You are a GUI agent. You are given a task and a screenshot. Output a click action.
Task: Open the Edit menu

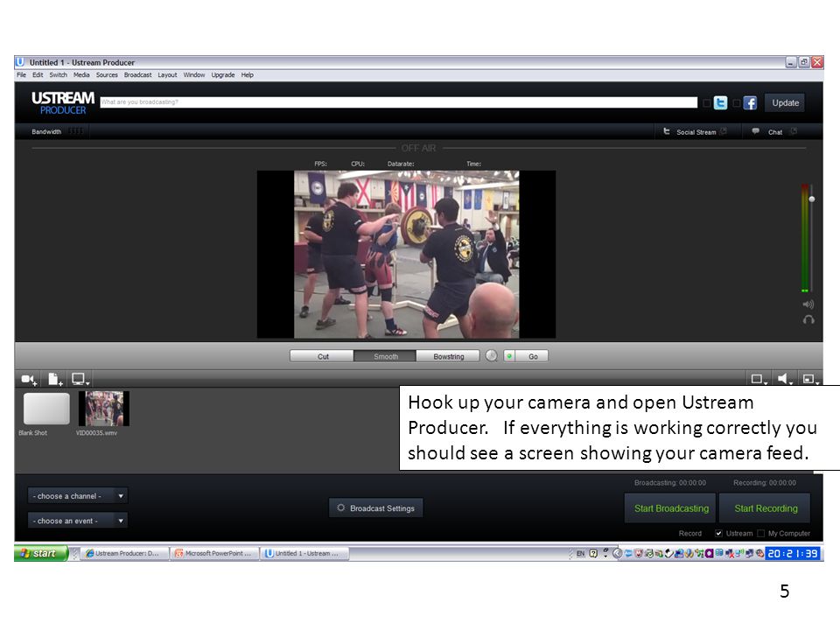pyautogui.click(x=38, y=75)
